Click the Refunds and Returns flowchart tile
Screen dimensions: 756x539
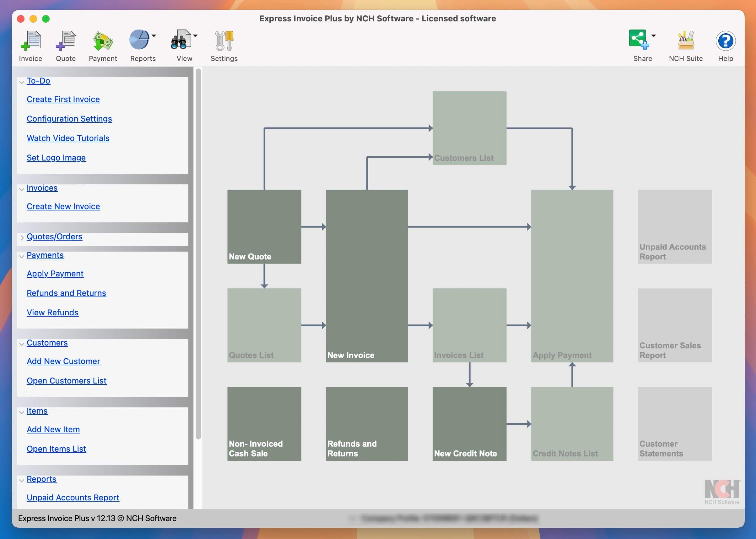click(367, 424)
